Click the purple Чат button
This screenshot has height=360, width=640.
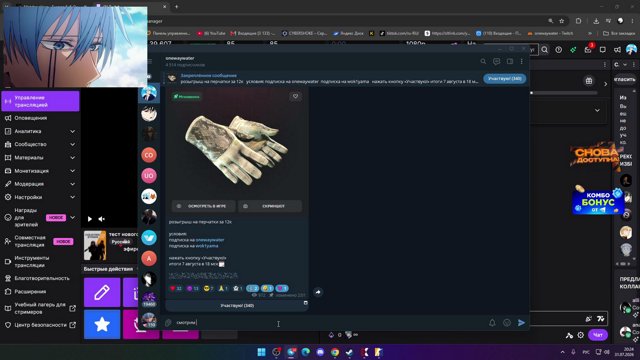(598, 335)
